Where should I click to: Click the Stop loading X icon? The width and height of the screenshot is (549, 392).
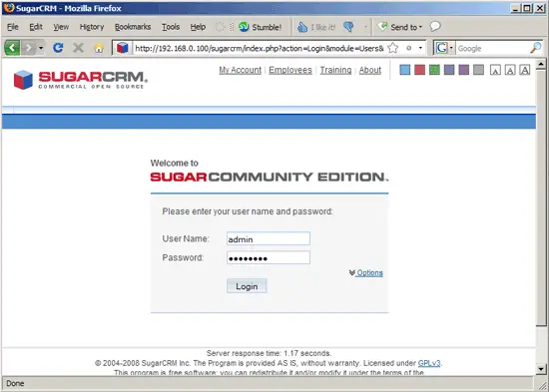coord(79,48)
